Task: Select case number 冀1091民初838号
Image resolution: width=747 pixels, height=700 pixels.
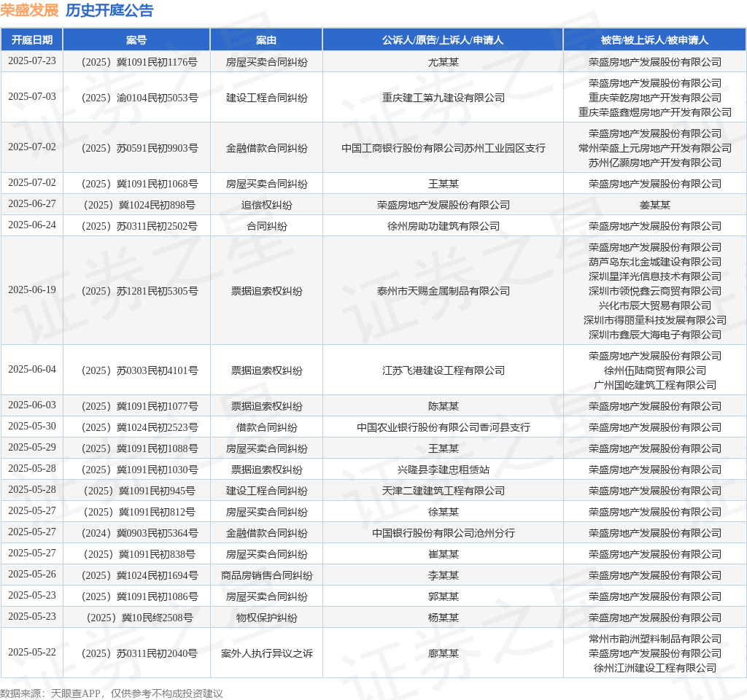Action: 139,554
